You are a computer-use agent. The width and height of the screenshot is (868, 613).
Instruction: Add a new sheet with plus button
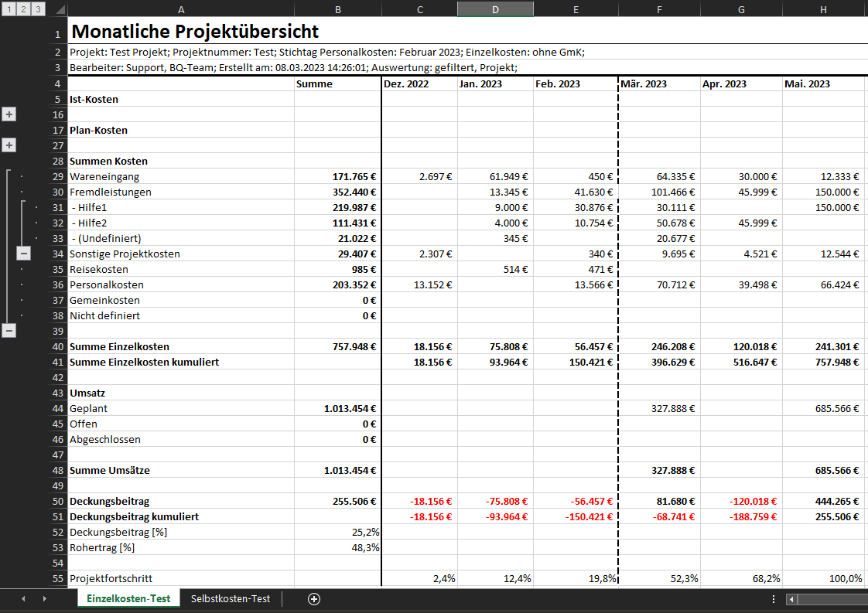314,599
